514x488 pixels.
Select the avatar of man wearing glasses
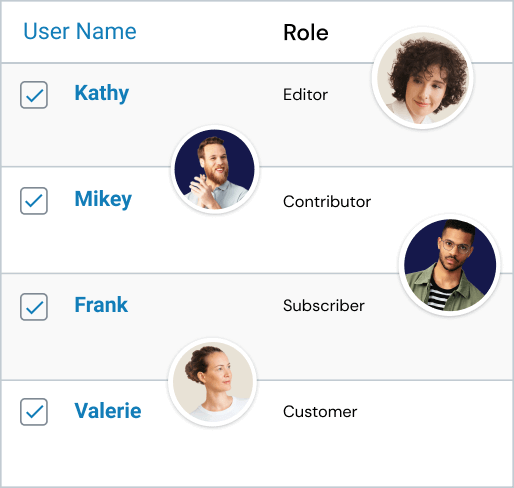tap(450, 265)
